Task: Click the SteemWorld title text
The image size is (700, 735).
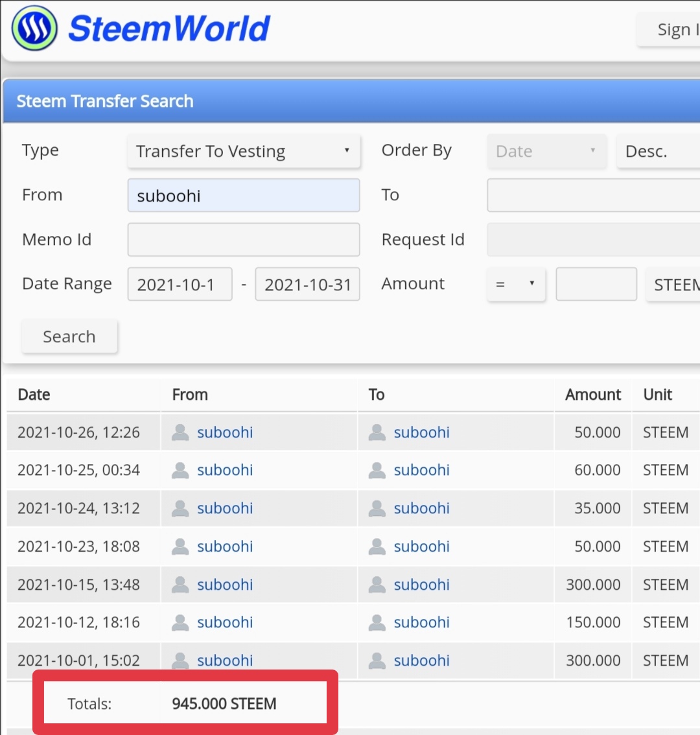Action: 169,28
